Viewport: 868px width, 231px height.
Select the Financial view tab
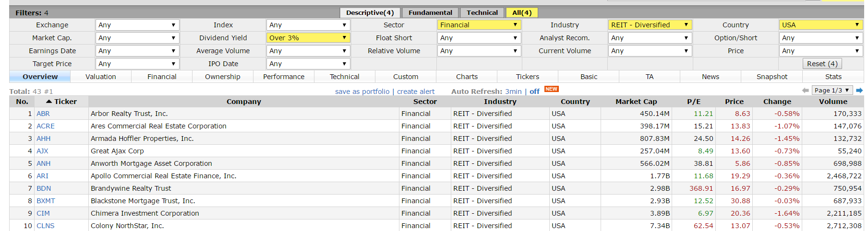tap(162, 77)
